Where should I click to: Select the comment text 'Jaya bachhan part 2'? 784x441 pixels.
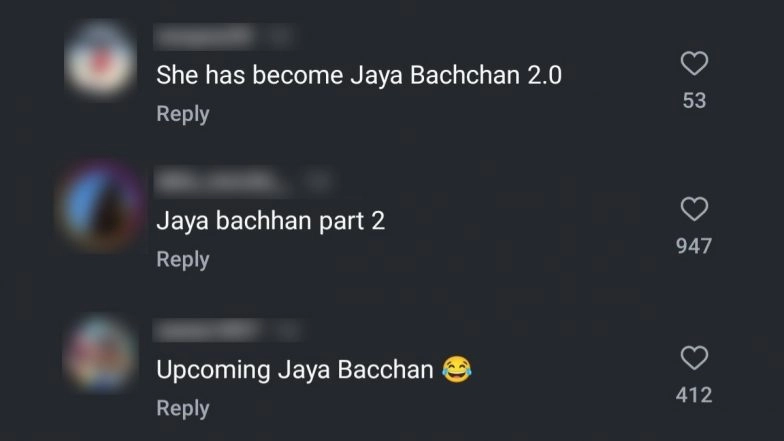[270, 221]
